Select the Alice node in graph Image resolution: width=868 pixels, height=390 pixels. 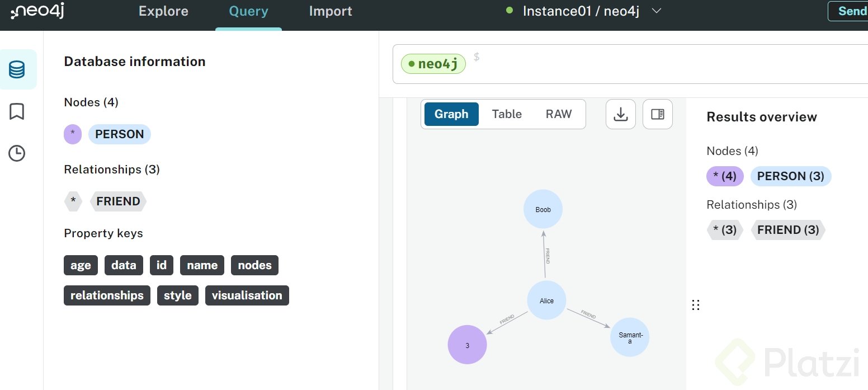pos(546,300)
